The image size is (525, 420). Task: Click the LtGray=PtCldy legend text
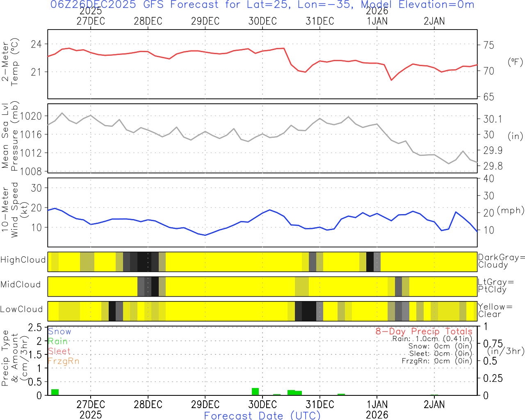[495, 286]
